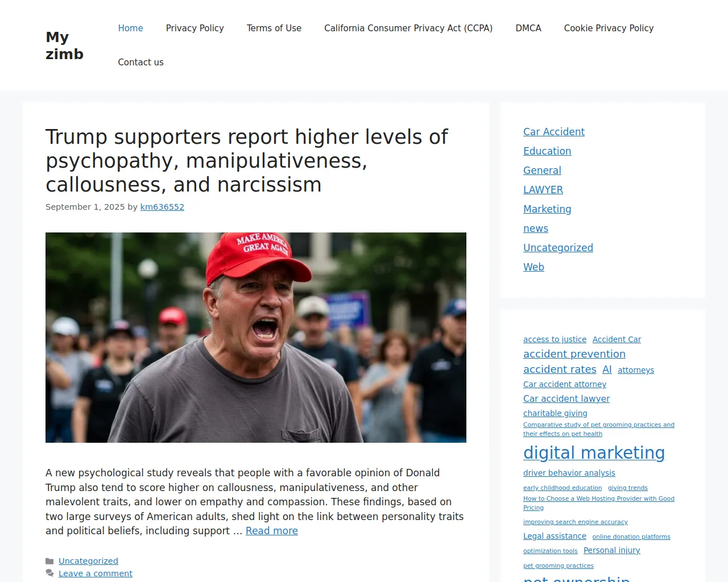The width and height of the screenshot is (728, 582).
Task: Open the LAWYER category
Action: (543, 190)
